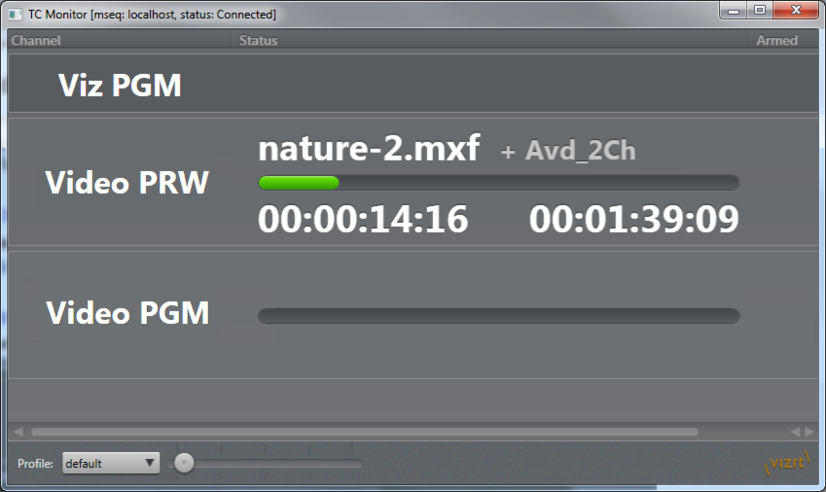Image resolution: width=826 pixels, height=492 pixels.
Task: Click the scrollbar left arrow
Action: click(18, 432)
